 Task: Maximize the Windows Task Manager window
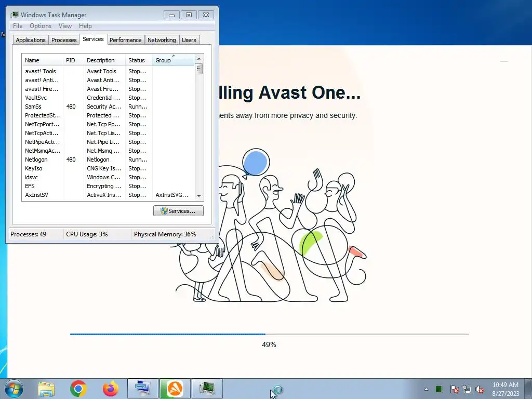(189, 15)
